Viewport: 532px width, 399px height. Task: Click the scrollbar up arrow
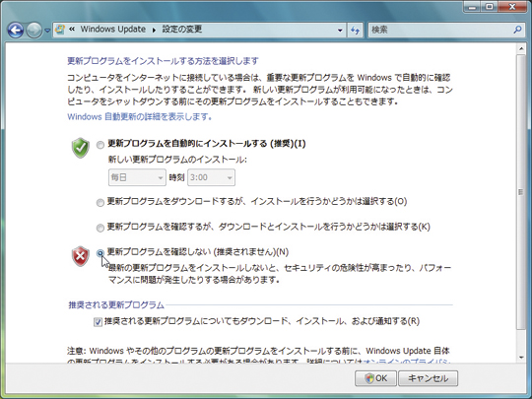click(x=521, y=49)
